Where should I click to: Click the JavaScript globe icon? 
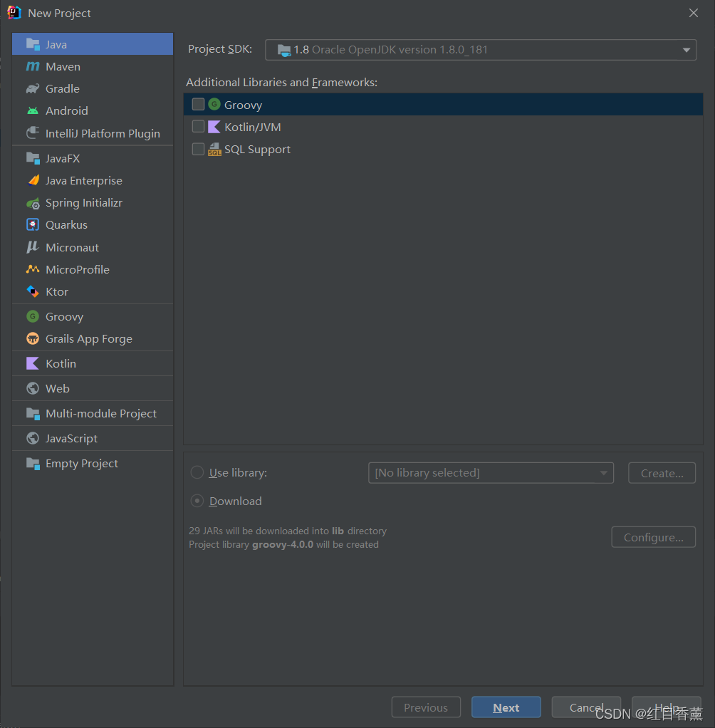click(x=33, y=438)
